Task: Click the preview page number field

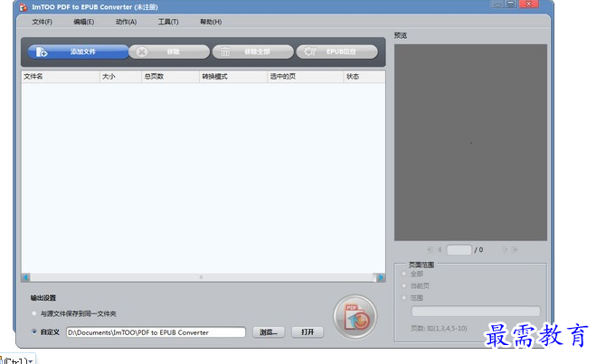Action: tap(459, 250)
